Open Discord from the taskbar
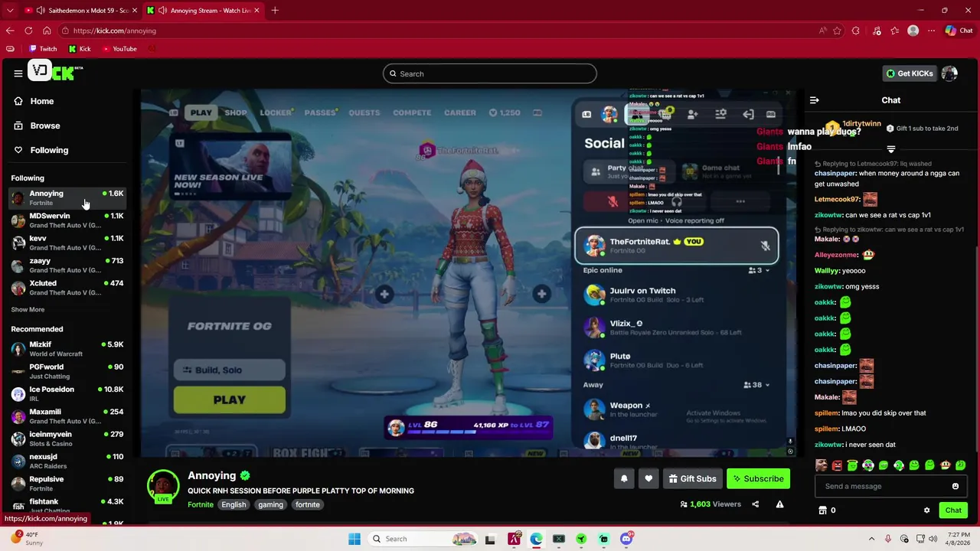The image size is (980, 551). point(626,539)
